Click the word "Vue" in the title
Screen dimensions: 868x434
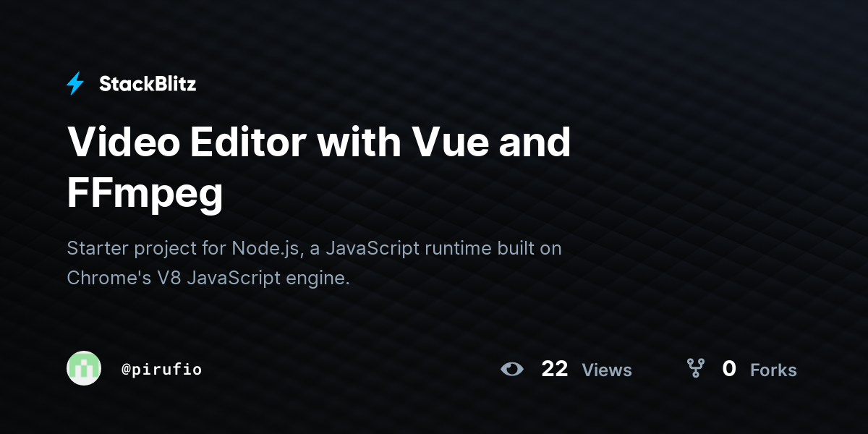(x=443, y=142)
